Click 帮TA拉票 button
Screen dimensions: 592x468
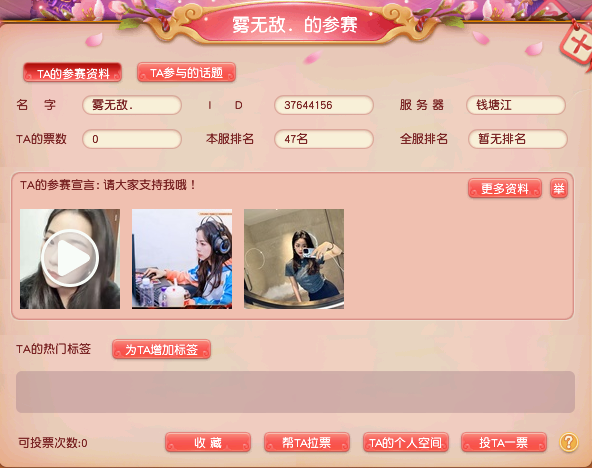[x=307, y=442]
